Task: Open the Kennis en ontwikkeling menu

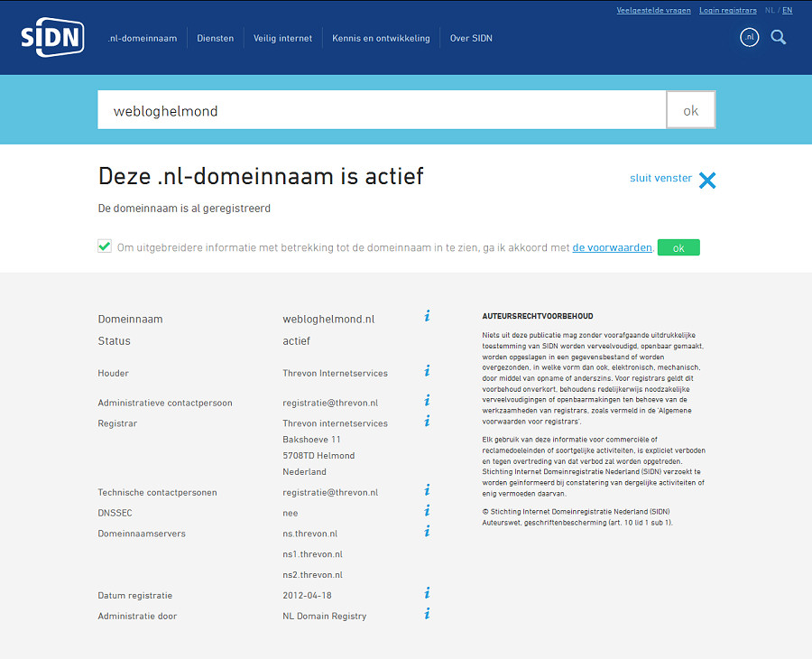Action: point(381,39)
